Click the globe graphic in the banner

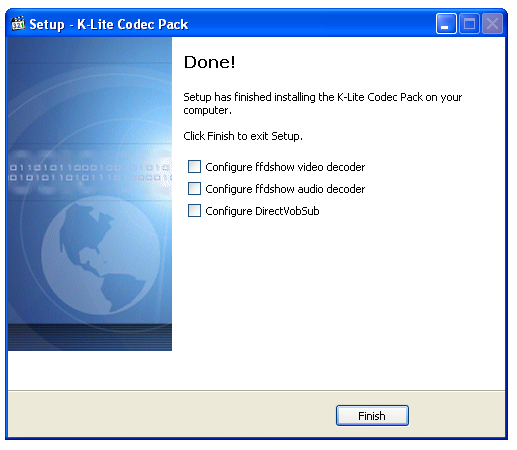coord(101,255)
